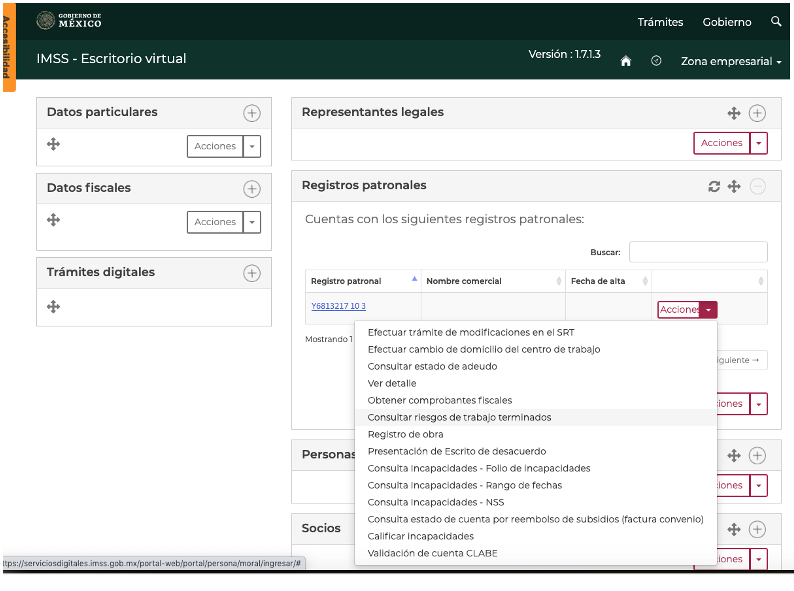Select Consulta estado de cuenta por reembolso
This screenshot has width=794, height=591.
pyautogui.click(x=535, y=519)
